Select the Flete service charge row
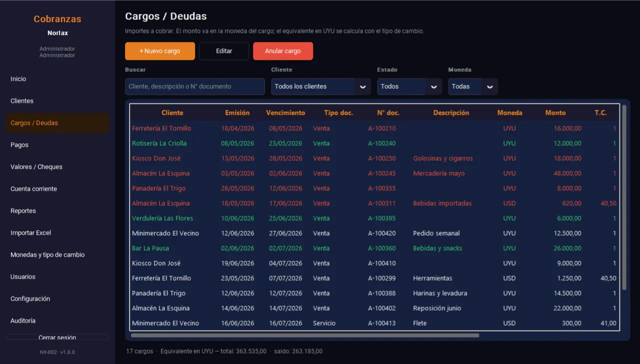Screen dimensions: 640x364 (x=374, y=323)
